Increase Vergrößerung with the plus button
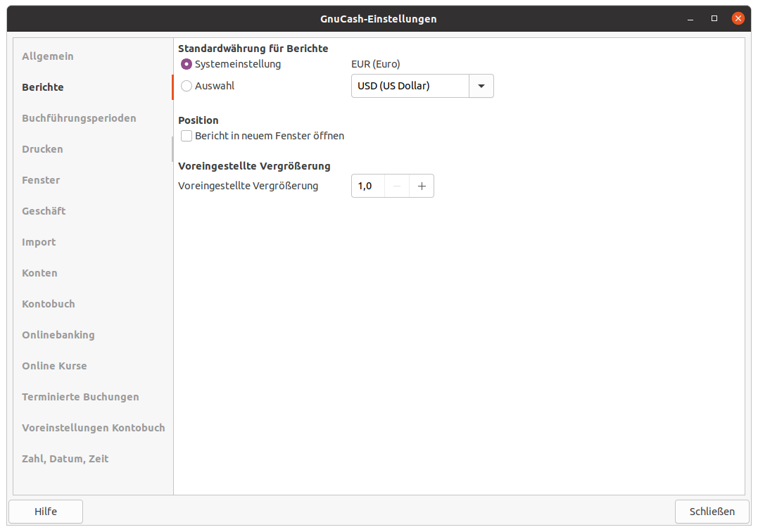Viewport: 758px width, 532px height. [422, 186]
